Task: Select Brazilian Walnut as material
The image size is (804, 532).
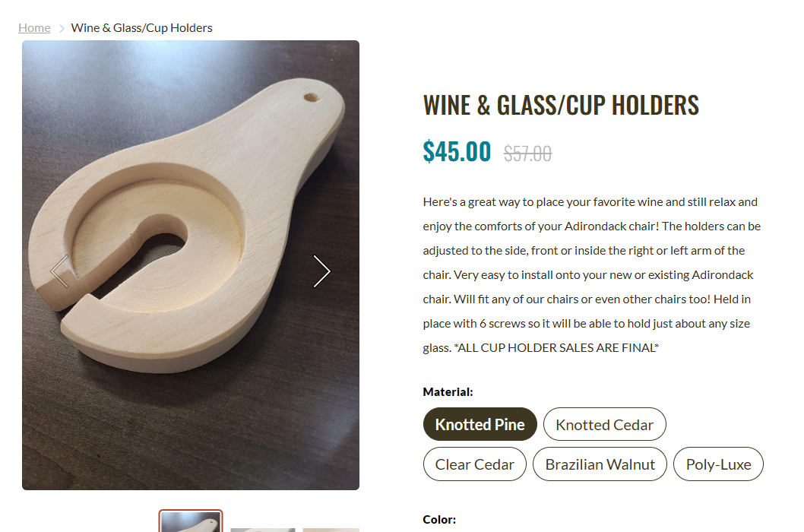Action: pos(600,464)
